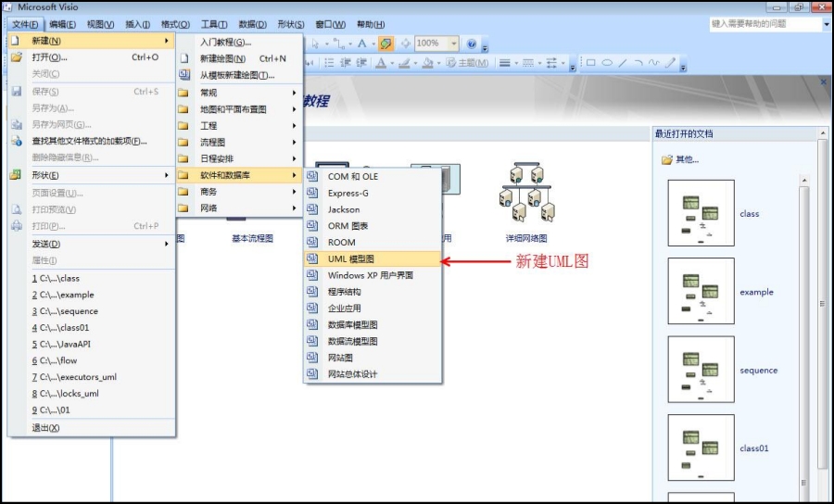Choose 网站总体设计 from the submenu
Screen dimensions: 834x504
coord(373,374)
